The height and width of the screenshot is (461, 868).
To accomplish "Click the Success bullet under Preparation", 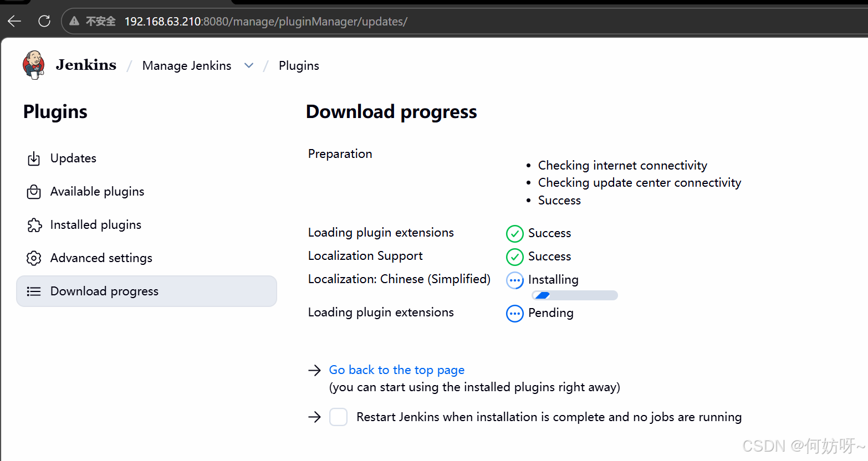I will tap(559, 201).
